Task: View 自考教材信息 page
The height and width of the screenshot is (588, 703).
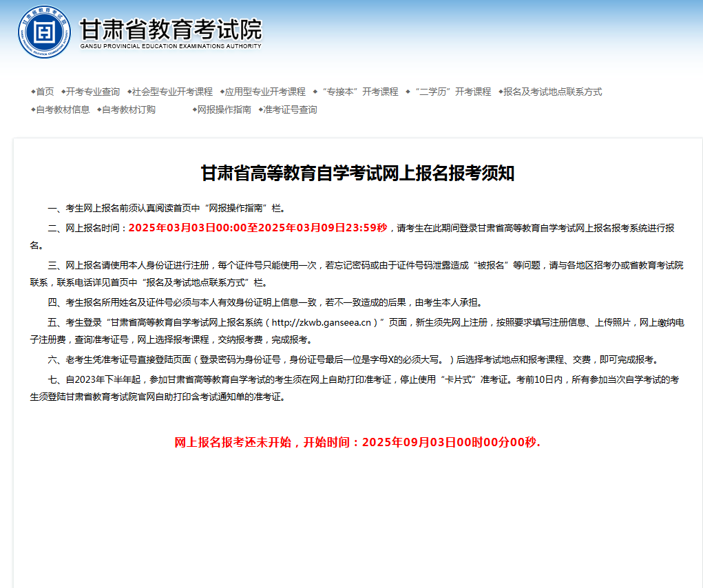Action: [63, 109]
